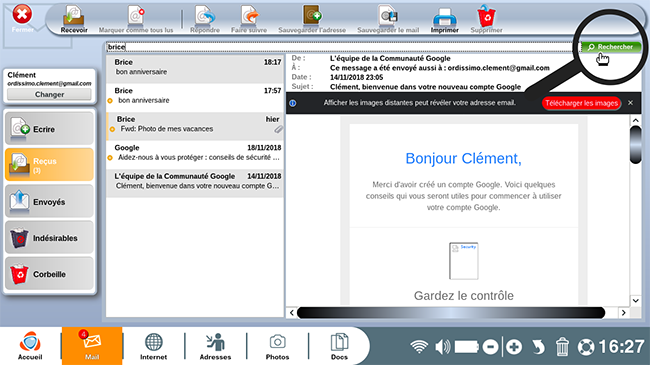Click the vertical scrollbar up arrow
The height and width of the screenshot is (365, 650).
(635, 121)
